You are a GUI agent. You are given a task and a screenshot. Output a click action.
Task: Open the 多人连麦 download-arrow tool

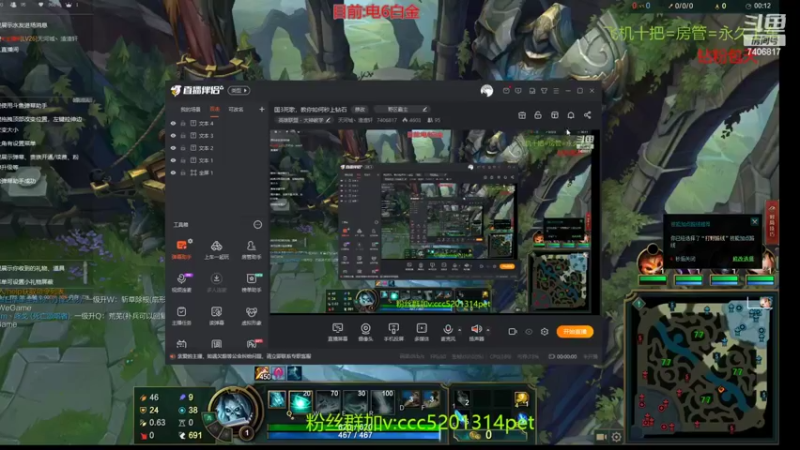pos(216,282)
